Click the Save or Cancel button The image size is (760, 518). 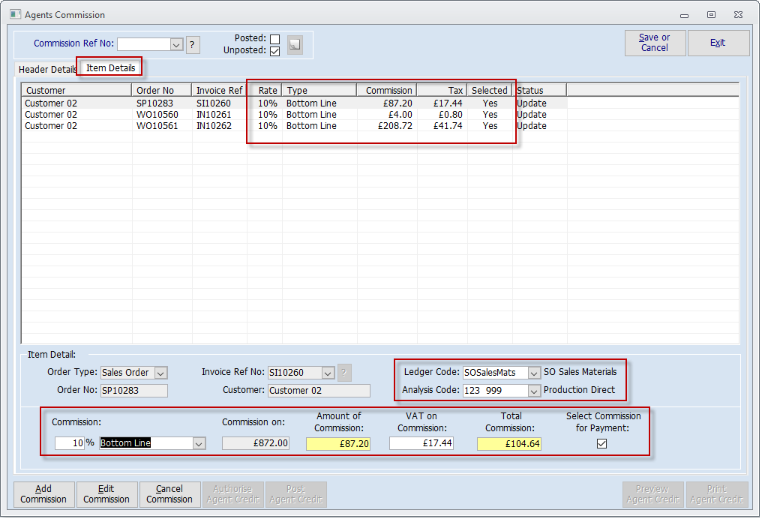click(654, 43)
